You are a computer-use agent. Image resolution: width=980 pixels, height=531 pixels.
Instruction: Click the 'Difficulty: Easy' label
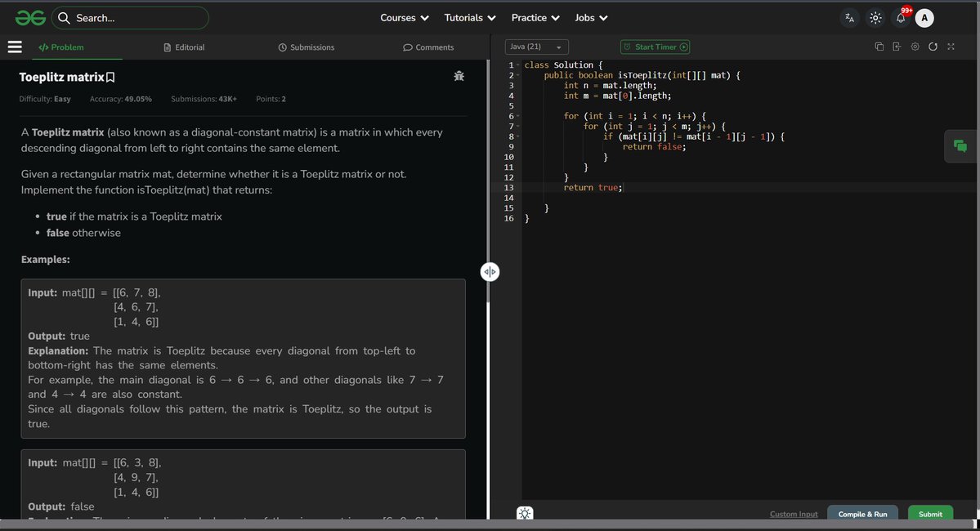(45, 99)
